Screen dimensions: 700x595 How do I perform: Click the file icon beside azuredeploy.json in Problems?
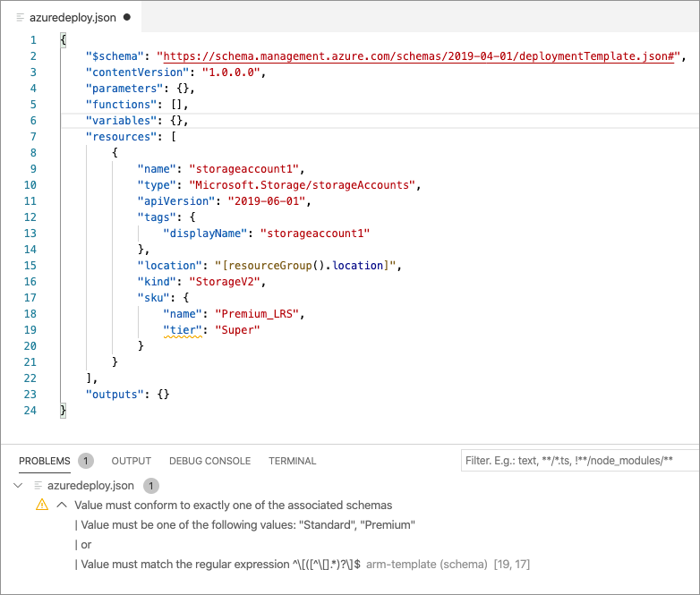pos(38,485)
